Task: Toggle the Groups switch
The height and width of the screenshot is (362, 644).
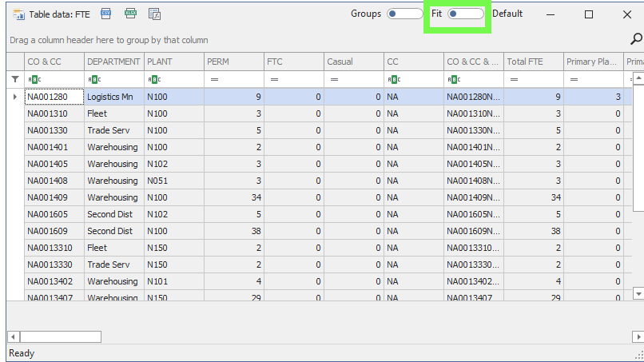Action: pyautogui.click(x=403, y=14)
